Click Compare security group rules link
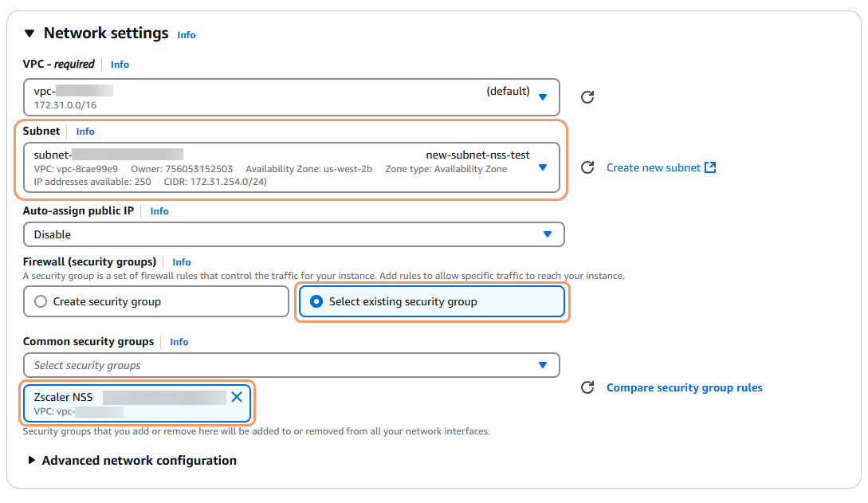Image resolution: width=868 pixels, height=503 pixels. tap(684, 387)
